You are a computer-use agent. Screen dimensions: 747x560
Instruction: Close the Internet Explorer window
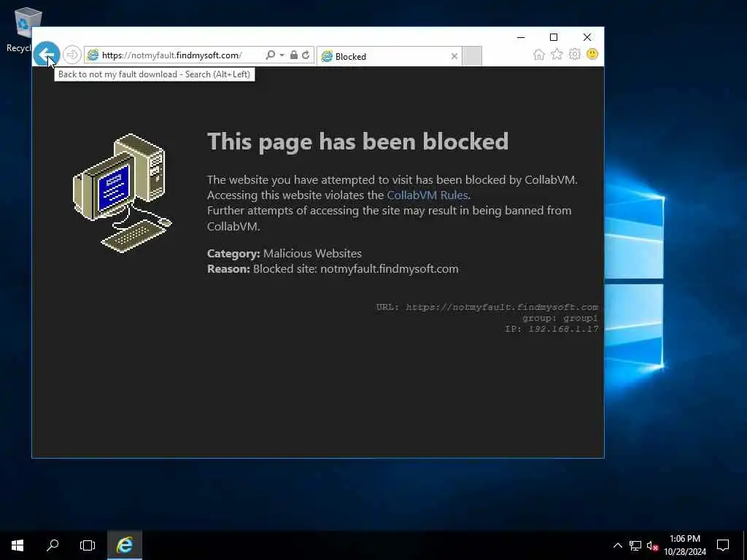[587, 37]
